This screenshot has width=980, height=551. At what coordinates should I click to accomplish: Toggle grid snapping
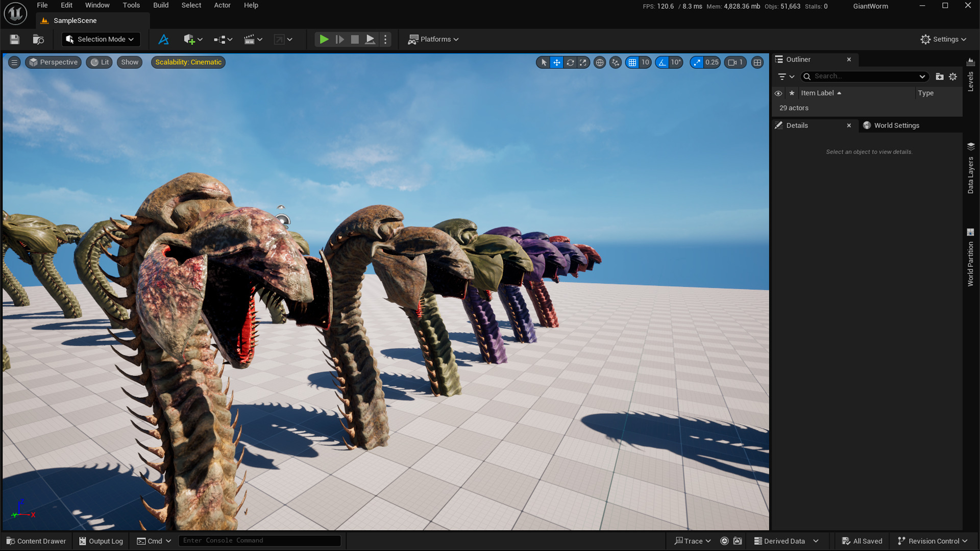(x=632, y=62)
